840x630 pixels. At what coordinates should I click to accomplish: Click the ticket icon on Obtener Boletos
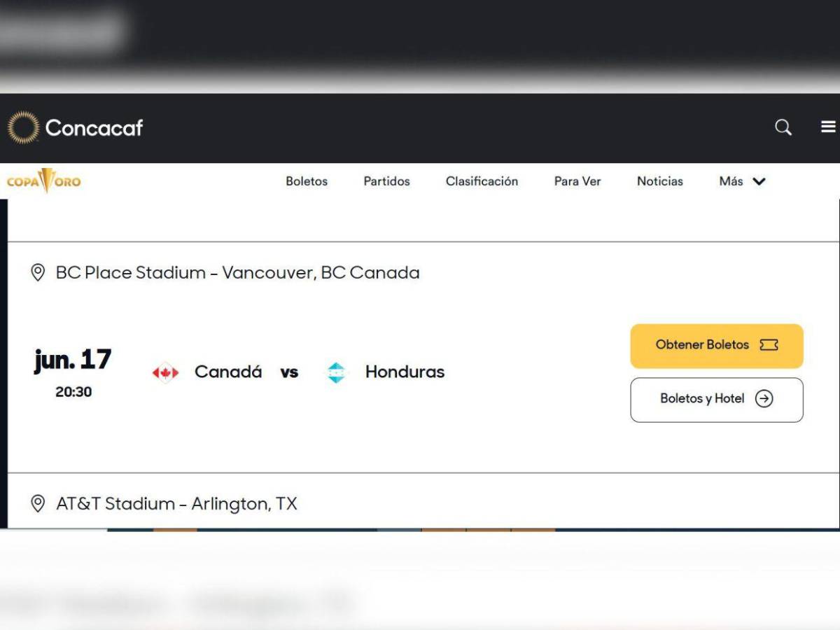tap(769, 345)
